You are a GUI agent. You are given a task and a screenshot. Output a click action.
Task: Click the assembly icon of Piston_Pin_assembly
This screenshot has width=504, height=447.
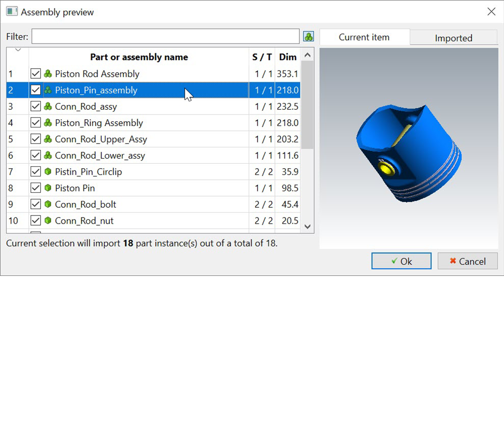click(48, 90)
